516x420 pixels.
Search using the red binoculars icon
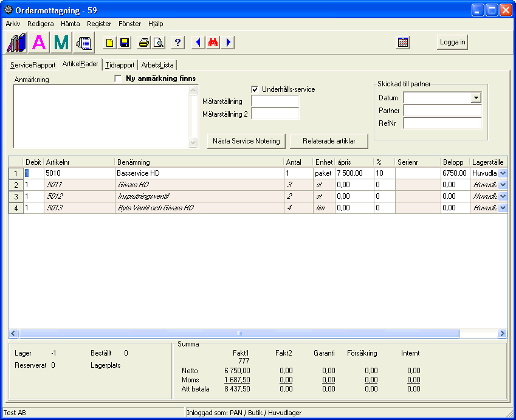tap(213, 43)
